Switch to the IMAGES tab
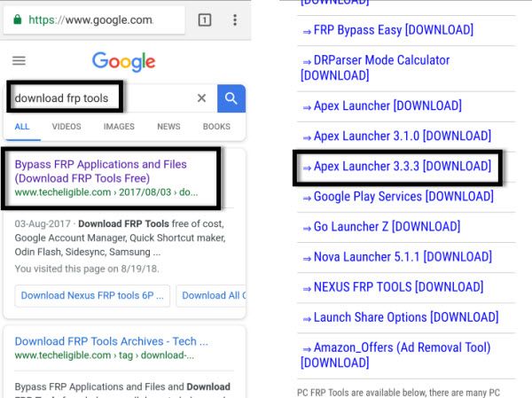This screenshot has height=398, width=532. tap(119, 127)
